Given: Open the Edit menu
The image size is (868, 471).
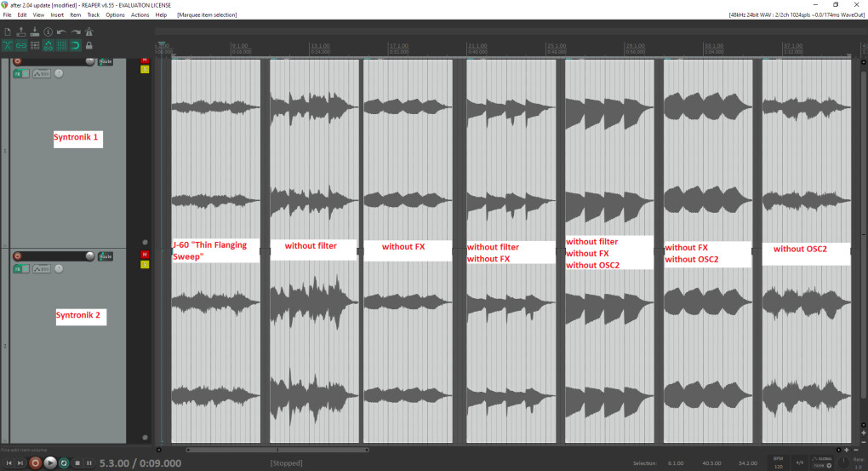Looking at the screenshot, I should tap(22, 15).
